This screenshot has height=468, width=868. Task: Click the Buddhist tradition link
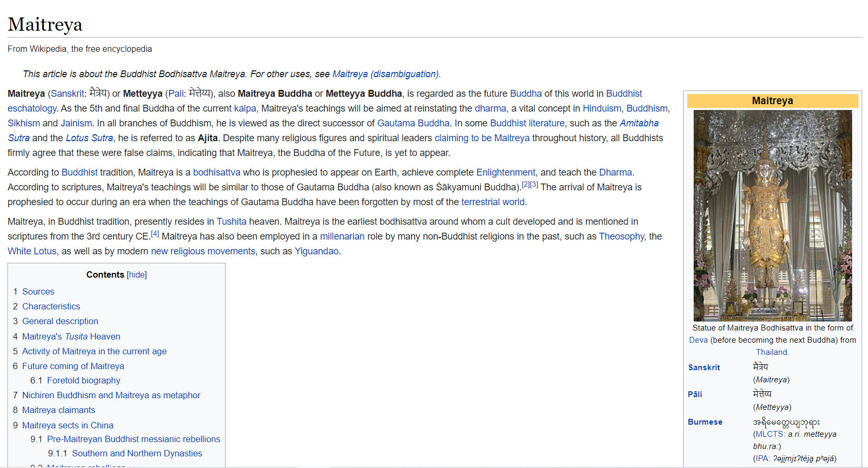[80, 172]
